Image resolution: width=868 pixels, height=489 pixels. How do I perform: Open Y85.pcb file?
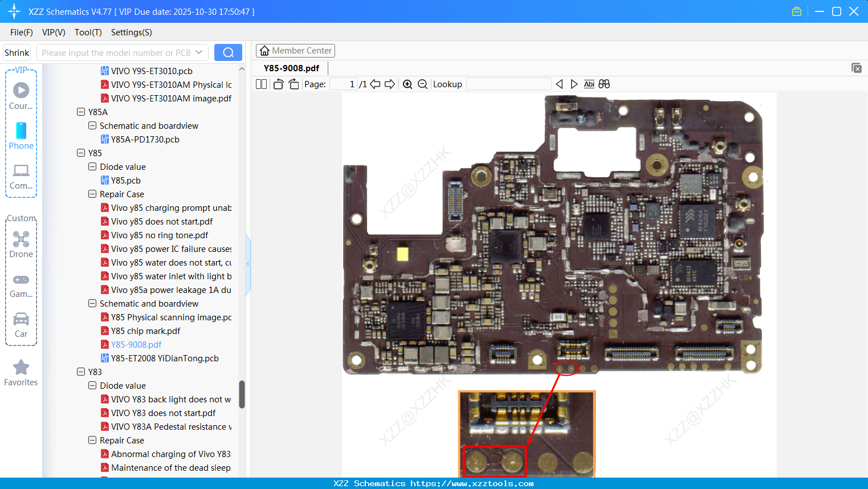pos(126,180)
